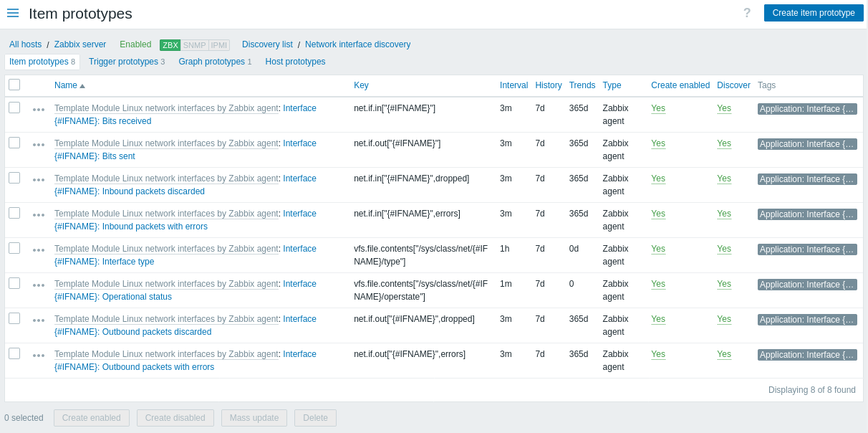Click the SNMP availability badge
The image size is (868, 433).
195,45
